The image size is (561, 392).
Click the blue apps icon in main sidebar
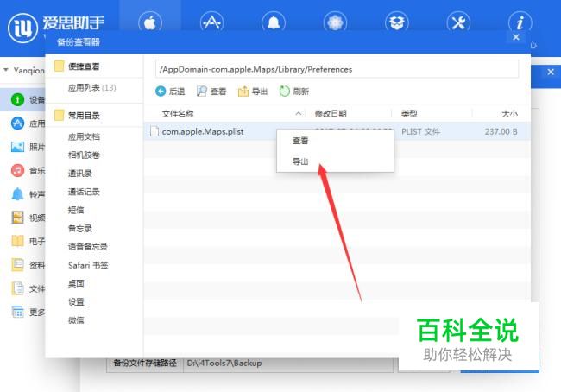pos(17,123)
